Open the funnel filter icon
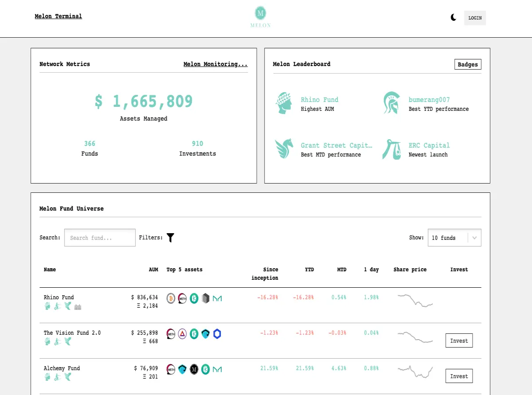Image resolution: width=532 pixels, height=395 pixels. click(170, 238)
